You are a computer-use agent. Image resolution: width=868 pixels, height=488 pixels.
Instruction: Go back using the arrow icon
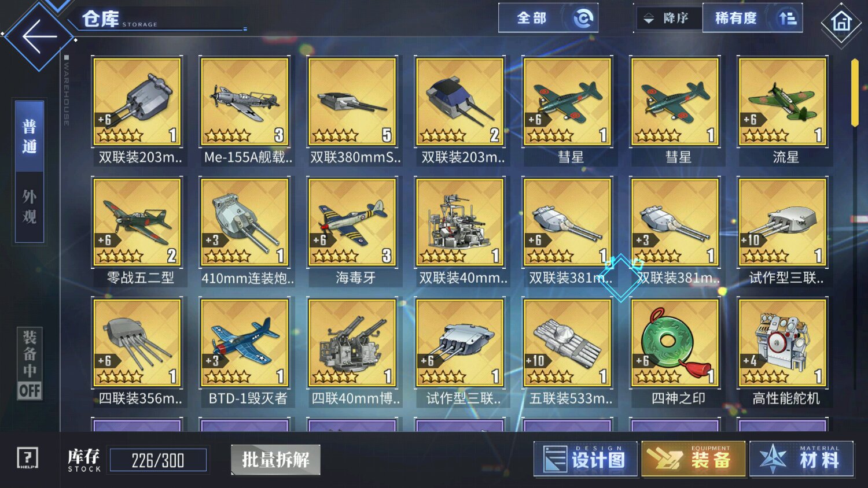click(x=39, y=36)
